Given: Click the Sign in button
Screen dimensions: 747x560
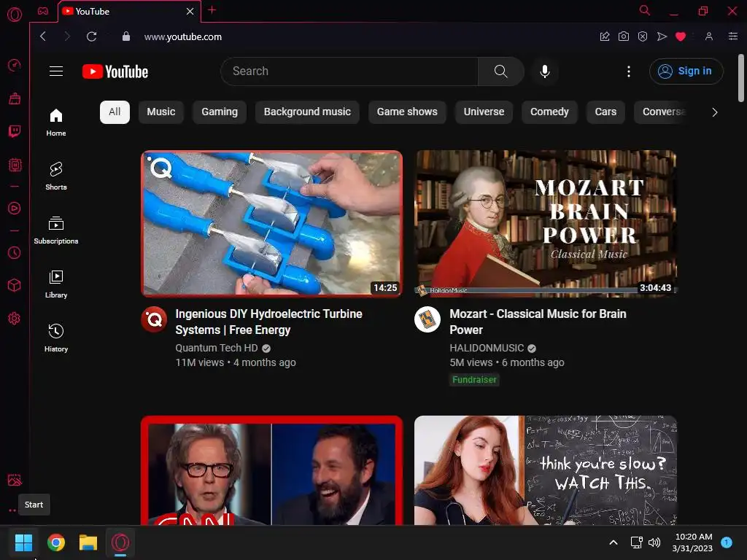Looking at the screenshot, I should pos(686,71).
